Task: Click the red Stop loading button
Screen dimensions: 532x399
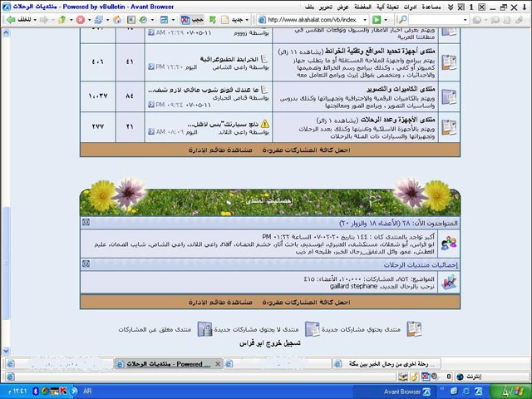Action: point(81,20)
